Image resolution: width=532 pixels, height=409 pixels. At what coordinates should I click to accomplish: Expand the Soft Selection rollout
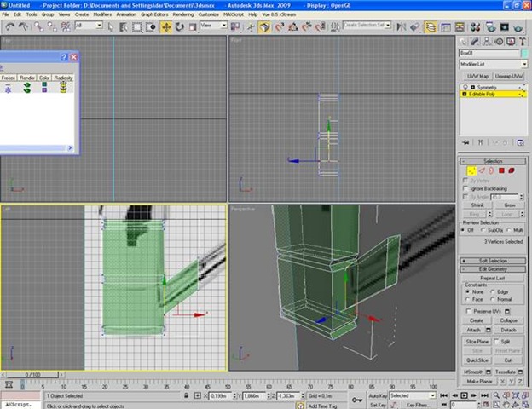pos(494,260)
